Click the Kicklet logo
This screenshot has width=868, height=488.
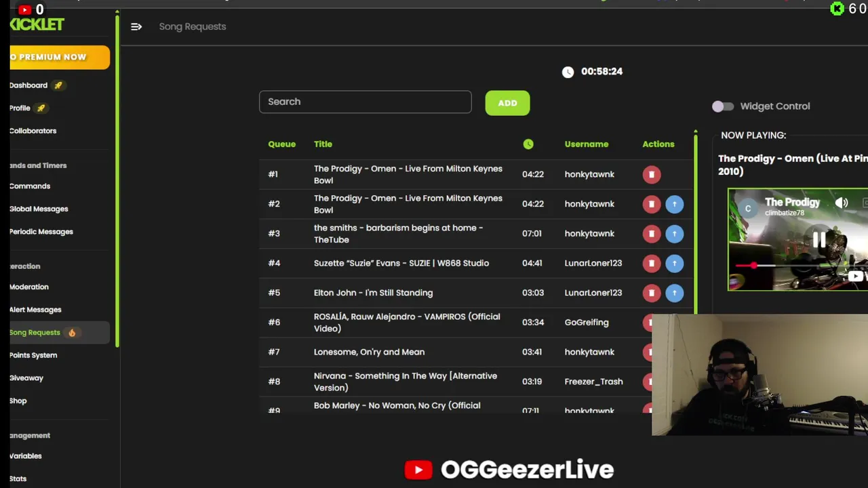(37, 24)
